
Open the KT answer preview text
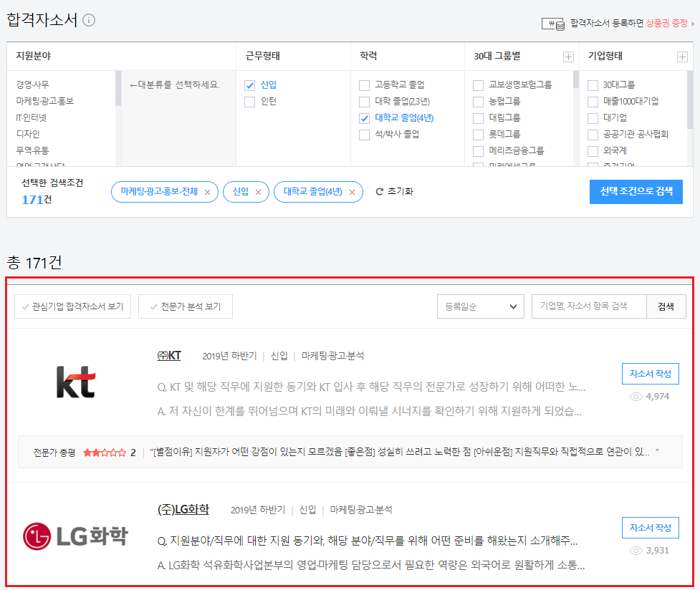[x=369, y=411]
